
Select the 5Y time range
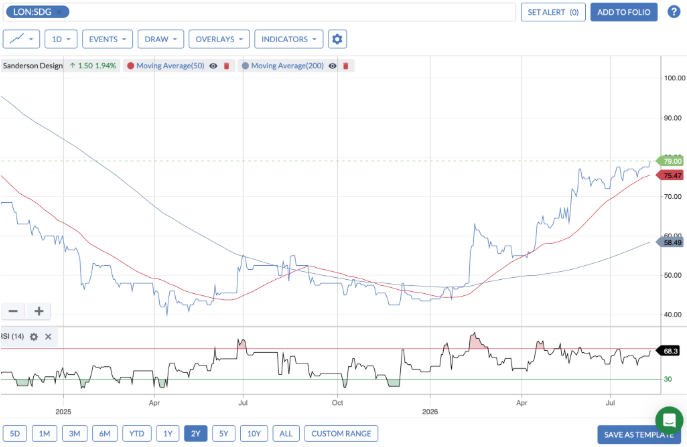pos(223,433)
